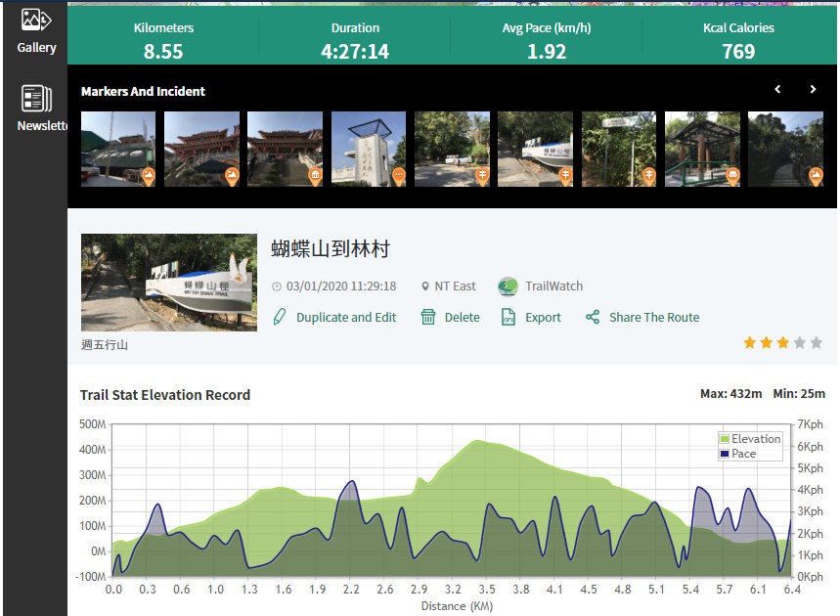
Task: Open the first marker photo thumbnail
Action: [118, 149]
